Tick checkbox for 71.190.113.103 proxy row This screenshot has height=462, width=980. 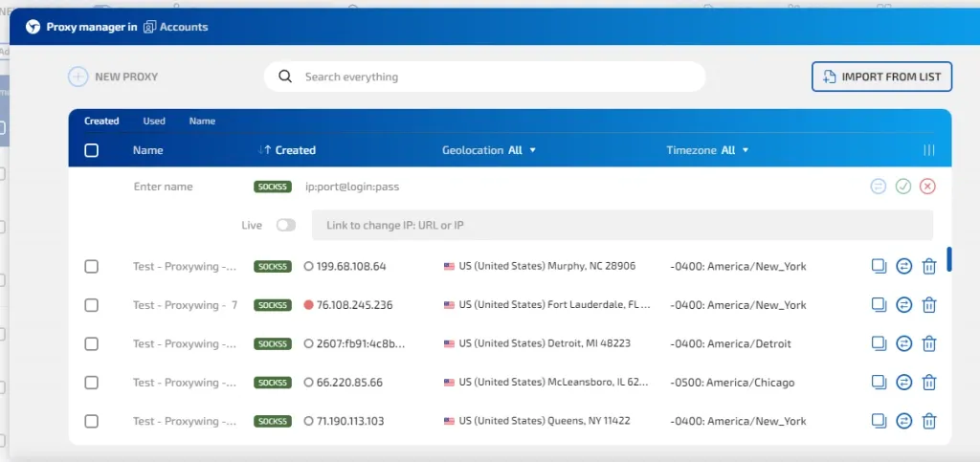pos(92,421)
